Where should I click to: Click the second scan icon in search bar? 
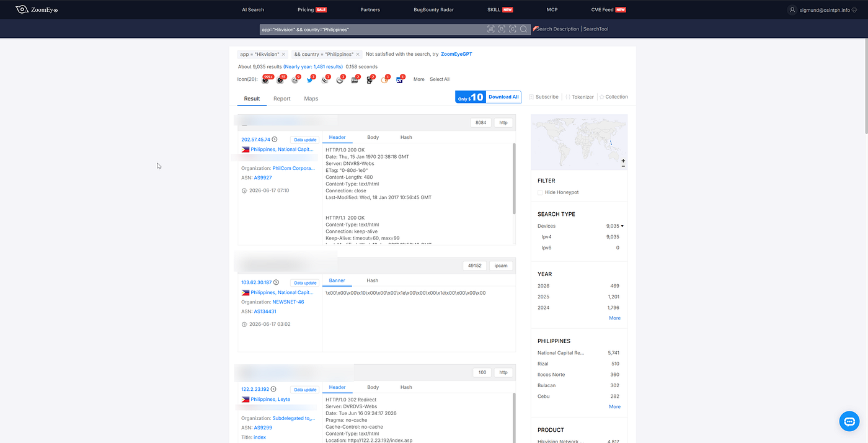click(x=502, y=29)
